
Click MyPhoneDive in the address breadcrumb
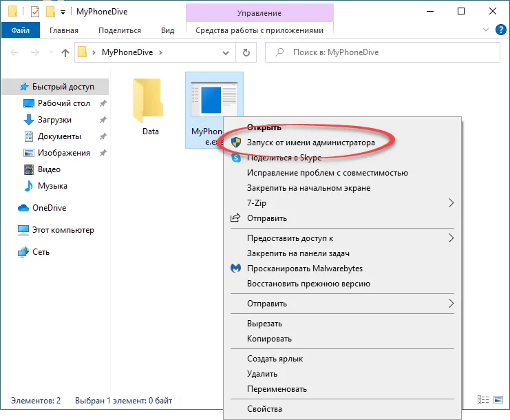coord(127,52)
